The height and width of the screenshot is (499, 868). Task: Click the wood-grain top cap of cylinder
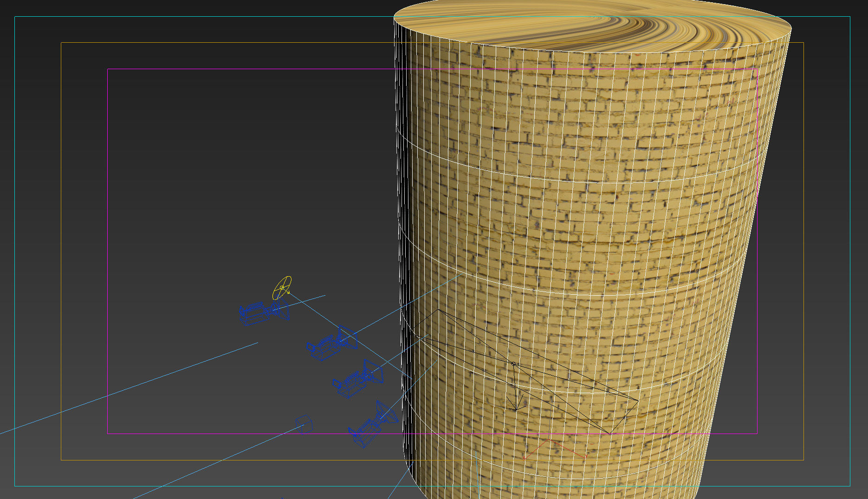click(593, 24)
